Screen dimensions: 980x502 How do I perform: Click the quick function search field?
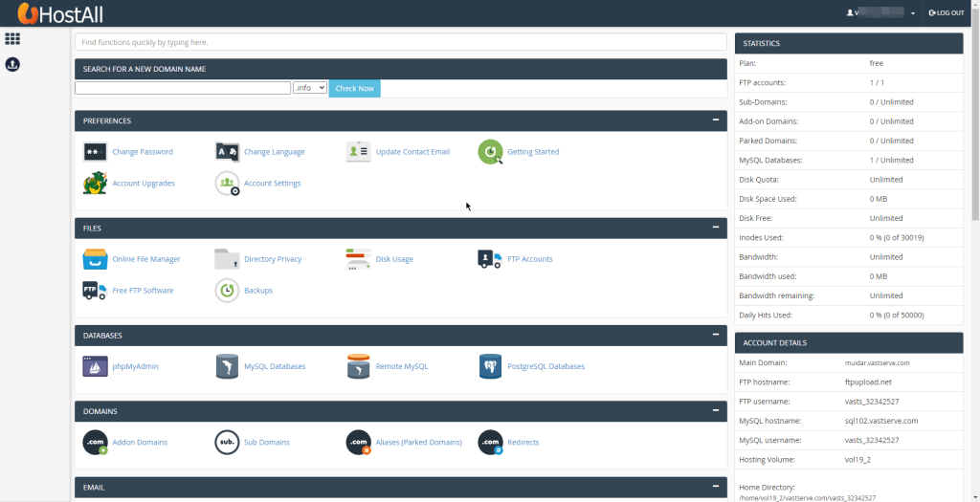tap(400, 42)
